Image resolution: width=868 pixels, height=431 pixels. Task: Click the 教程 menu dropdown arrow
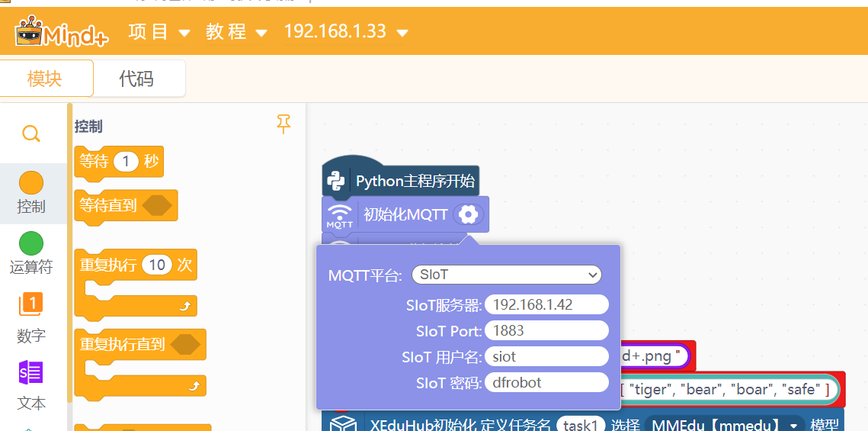click(x=262, y=33)
